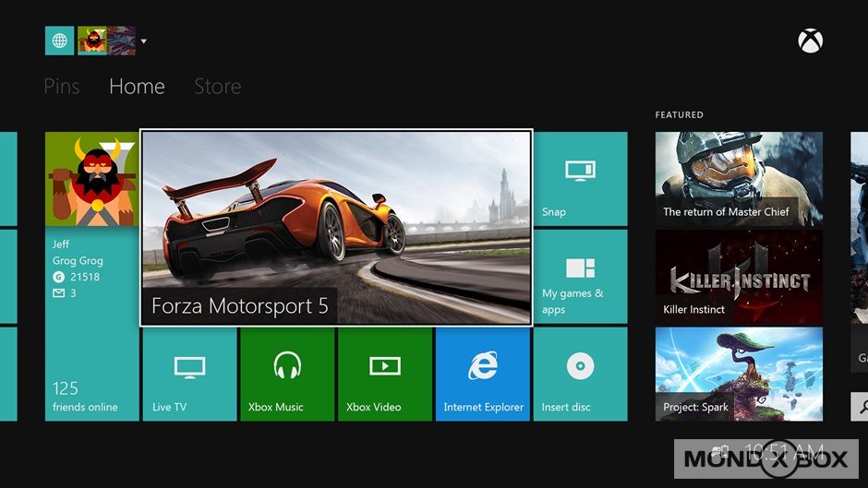
Task: Switch to the Pins tab
Action: (x=62, y=87)
